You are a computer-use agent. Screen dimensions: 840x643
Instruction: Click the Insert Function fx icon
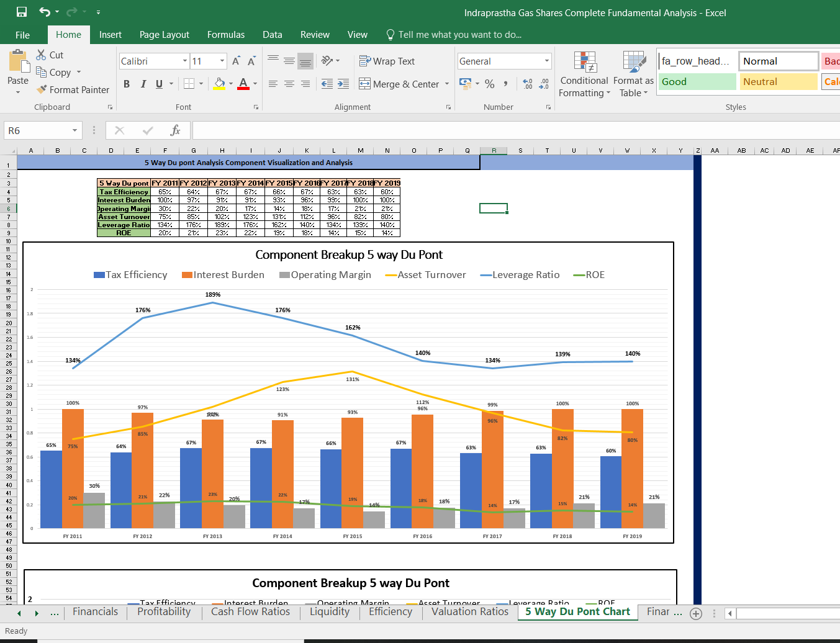coord(175,130)
